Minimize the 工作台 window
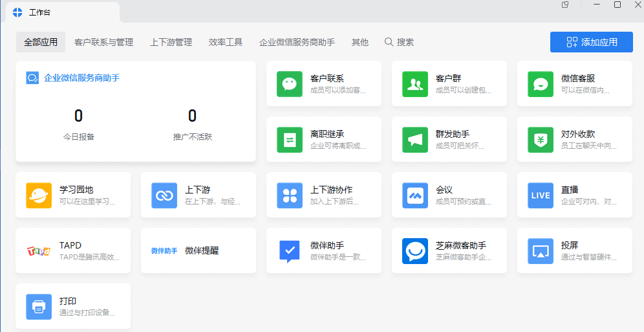 point(597,5)
